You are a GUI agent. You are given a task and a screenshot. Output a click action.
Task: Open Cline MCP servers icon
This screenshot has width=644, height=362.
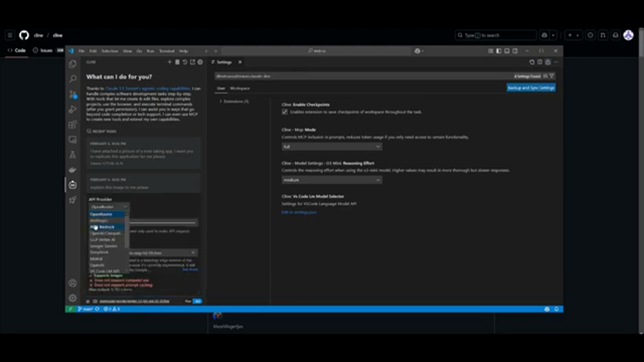click(x=177, y=62)
